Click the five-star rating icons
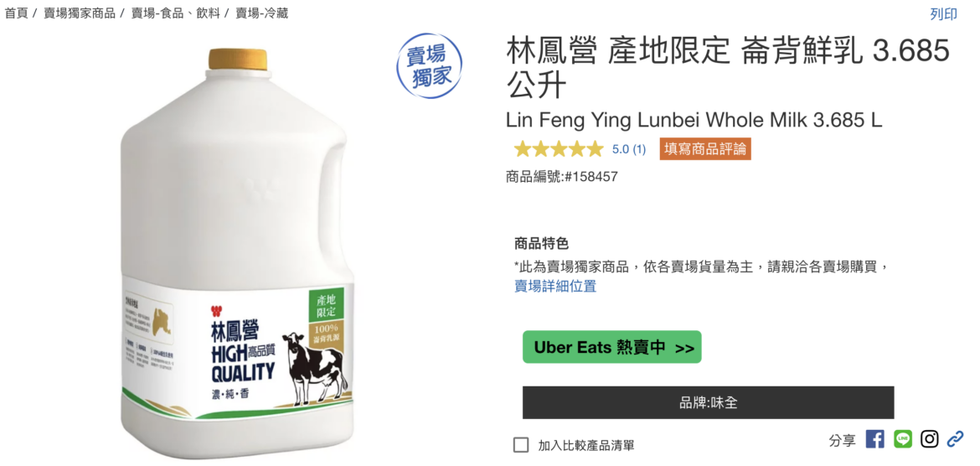980x466 pixels. pos(558,149)
